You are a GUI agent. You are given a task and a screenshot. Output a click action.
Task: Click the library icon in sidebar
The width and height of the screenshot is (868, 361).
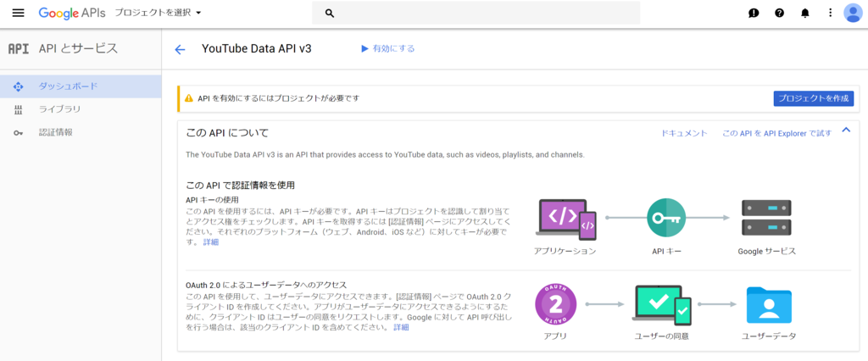[18, 110]
